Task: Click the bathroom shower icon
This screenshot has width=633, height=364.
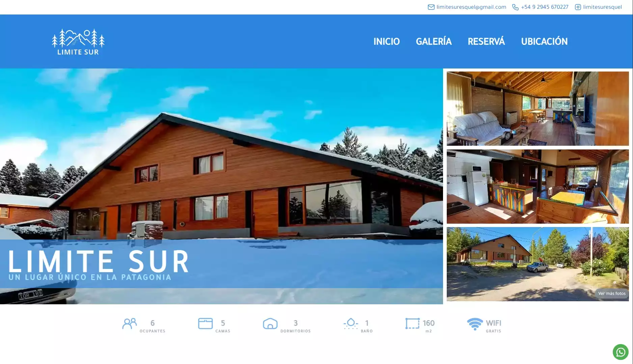Action: point(351,324)
